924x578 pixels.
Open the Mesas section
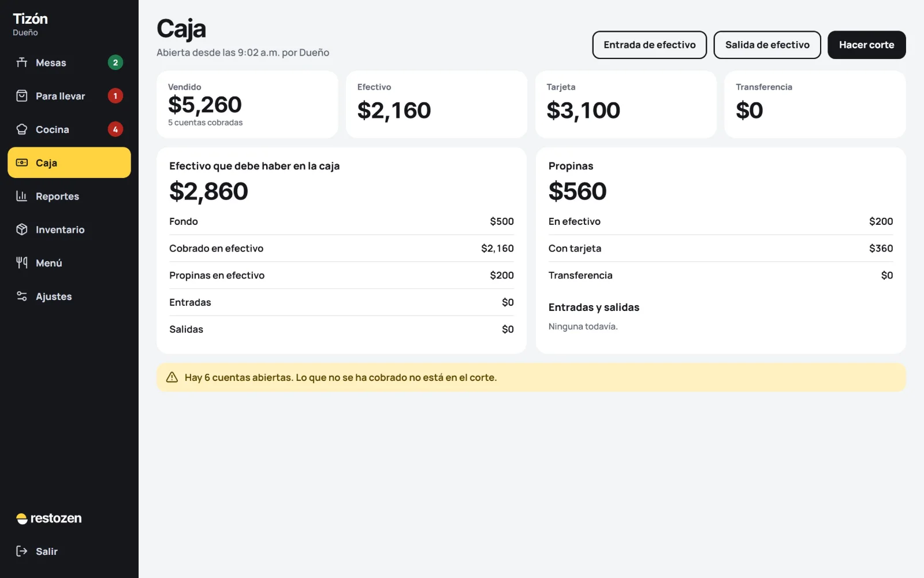69,62
